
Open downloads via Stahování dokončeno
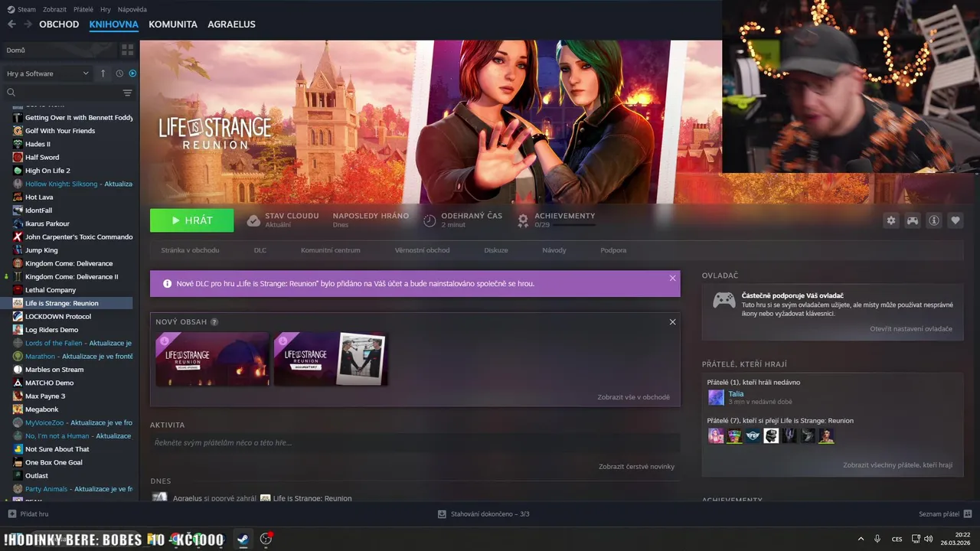click(x=483, y=514)
